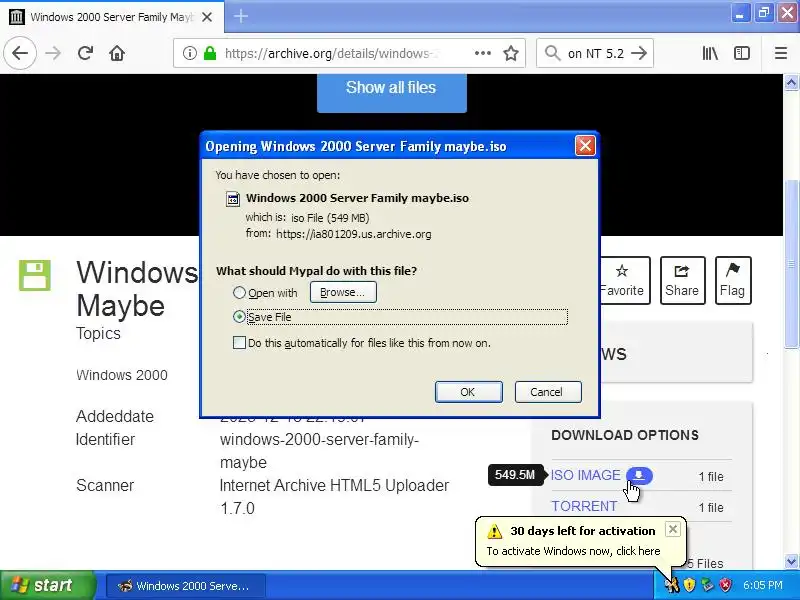
Task: Click the '1 file' count beside TORRENT
Action: tap(711, 508)
